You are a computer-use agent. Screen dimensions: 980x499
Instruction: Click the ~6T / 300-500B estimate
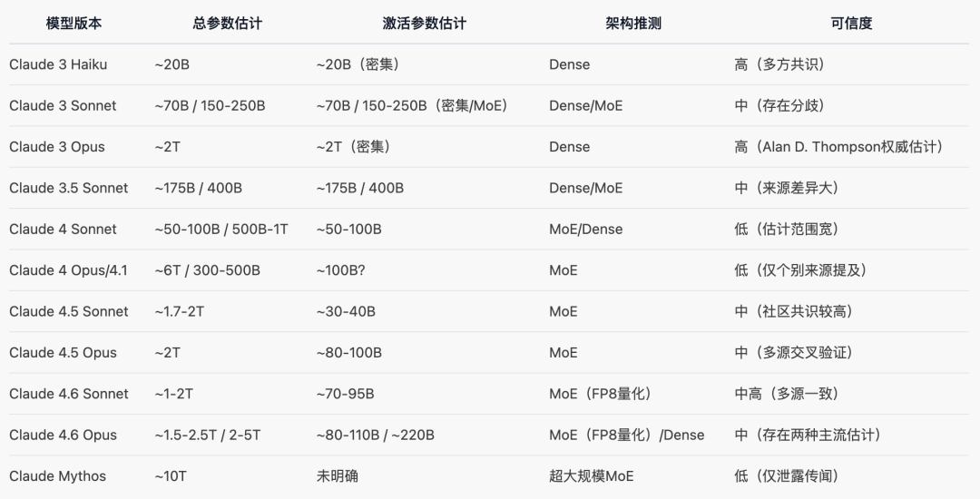point(208,270)
